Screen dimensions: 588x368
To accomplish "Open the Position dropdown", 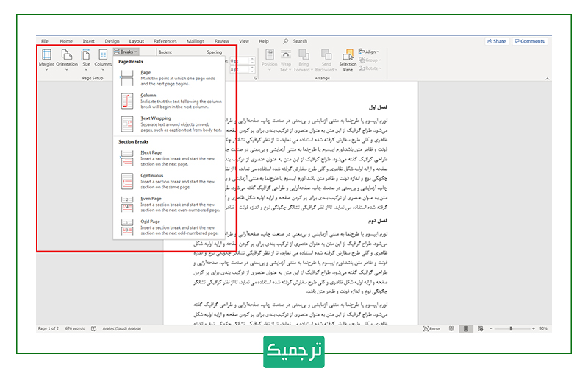I will pos(269,60).
